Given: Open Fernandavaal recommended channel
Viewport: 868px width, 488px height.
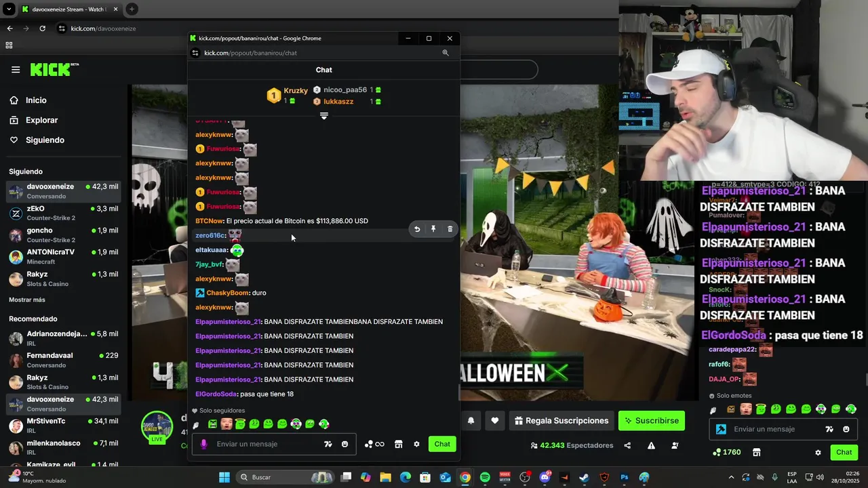Looking at the screenshot, I should click(64, 360).
